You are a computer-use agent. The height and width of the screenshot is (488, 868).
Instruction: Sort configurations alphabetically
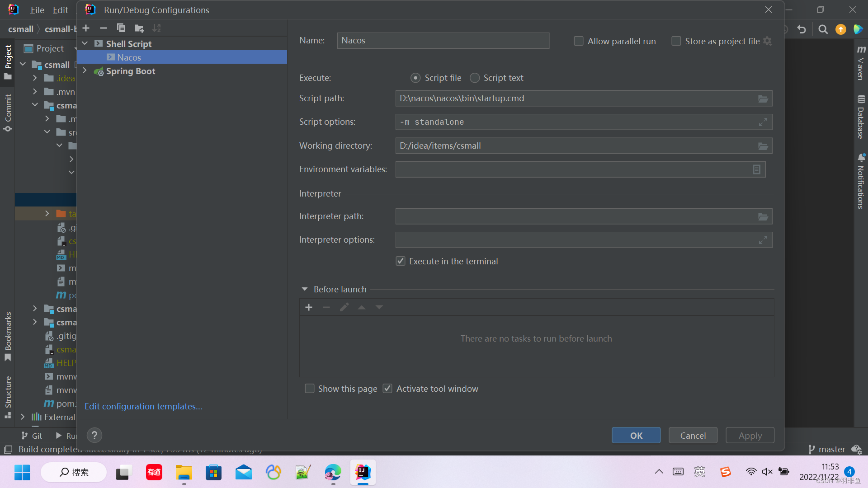[x=156, y=28]
